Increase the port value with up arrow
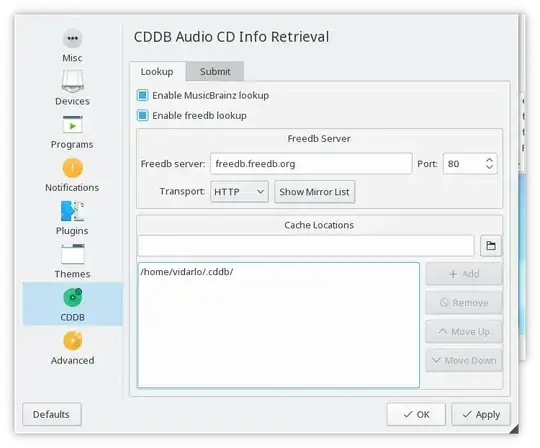540x448 pixels. 489,160
